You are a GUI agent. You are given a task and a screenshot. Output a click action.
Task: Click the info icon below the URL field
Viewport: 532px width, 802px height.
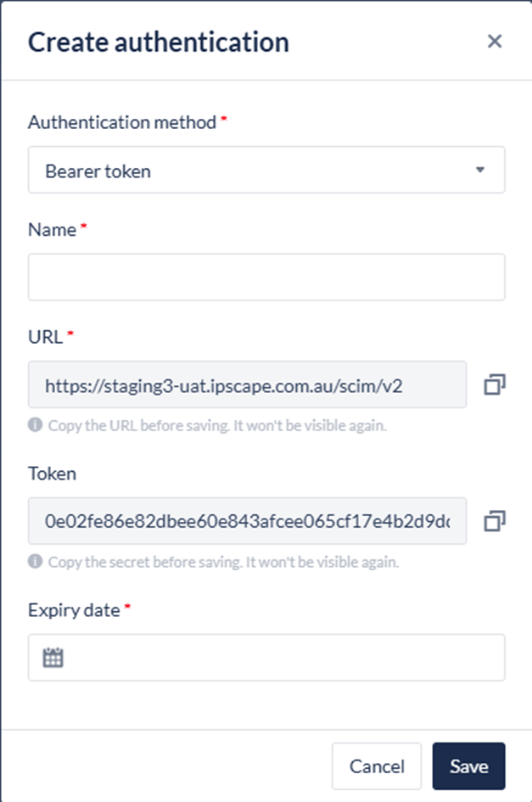(35, 426)
